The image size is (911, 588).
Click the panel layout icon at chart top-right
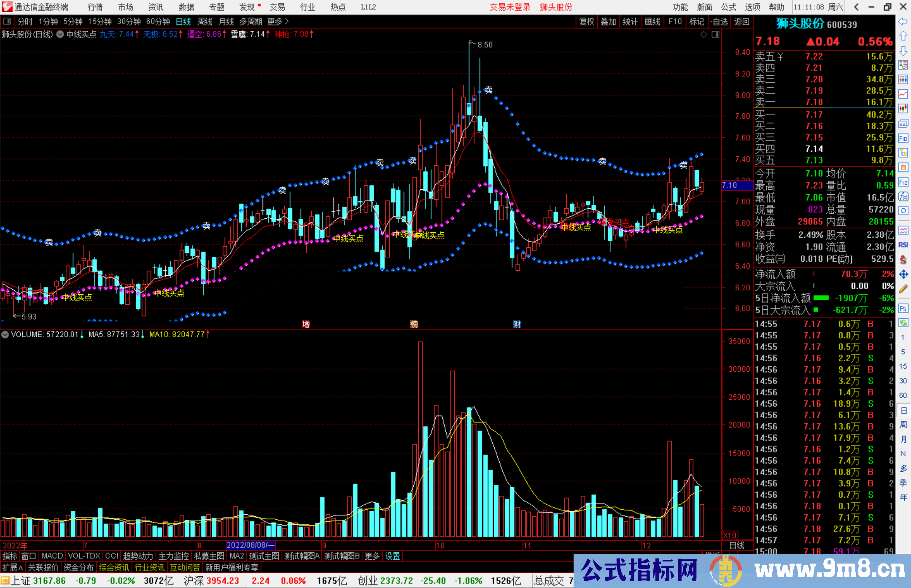click(x=715, y=35)
